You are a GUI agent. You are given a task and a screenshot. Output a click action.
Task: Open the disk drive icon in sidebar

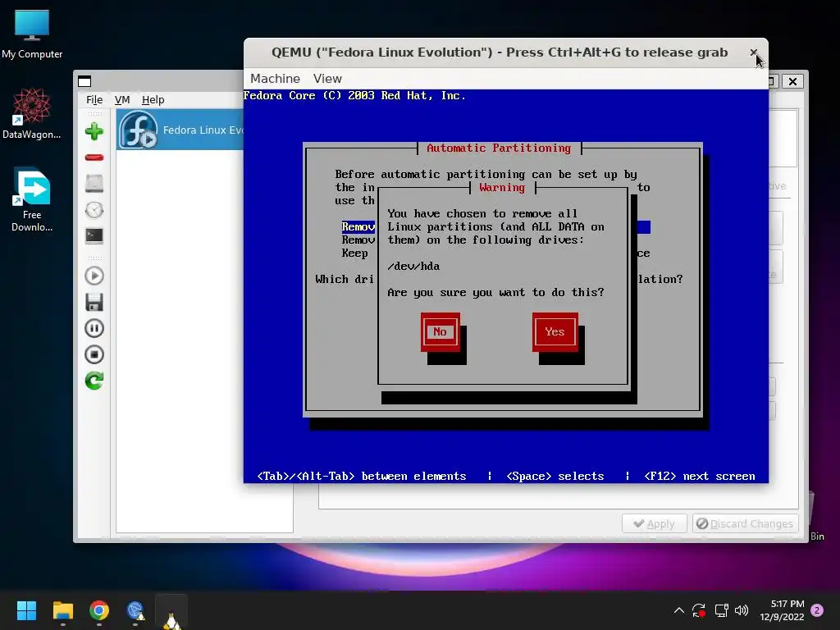[x=94, y=183]
